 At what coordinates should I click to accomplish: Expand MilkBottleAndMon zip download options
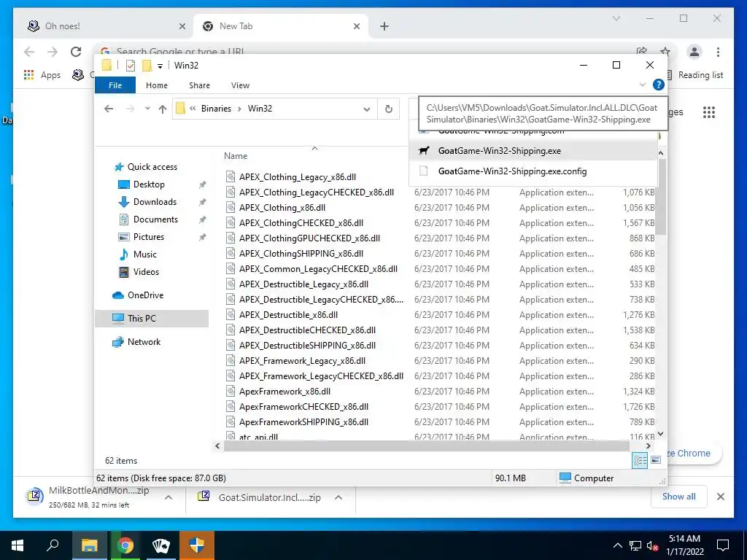pos(169,497)
